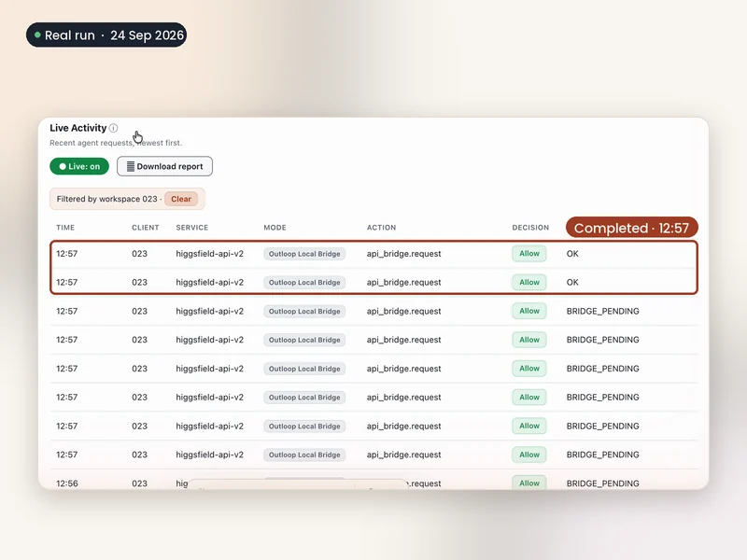
Task: Click the first BRIDGE_PENDING status text
Action: (x=602, y=311)
